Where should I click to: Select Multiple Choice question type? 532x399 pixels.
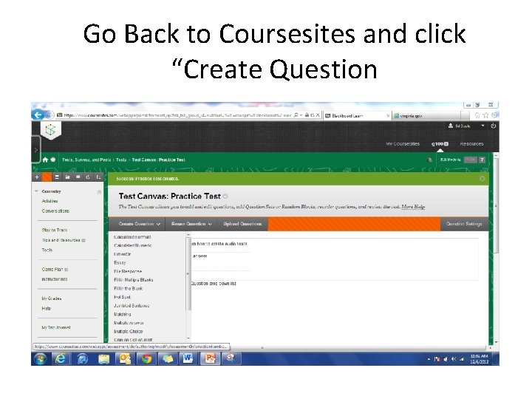[129, 332]
